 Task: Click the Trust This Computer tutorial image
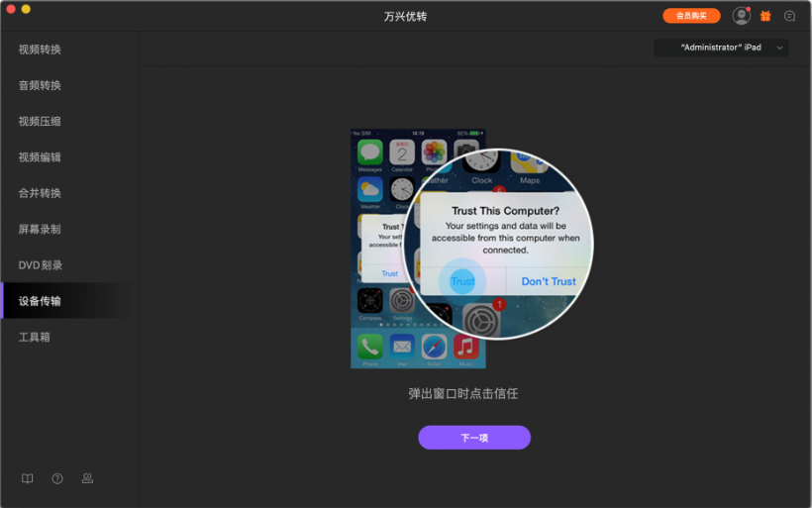click(x=471, y=249)
